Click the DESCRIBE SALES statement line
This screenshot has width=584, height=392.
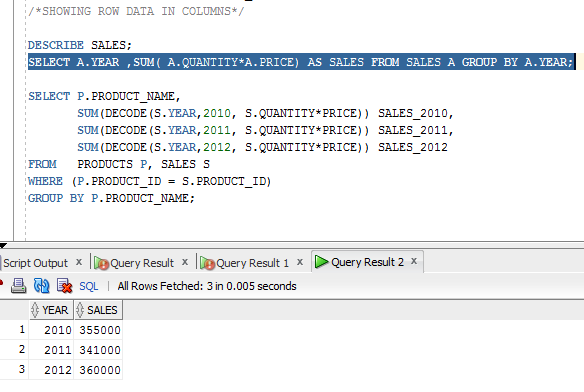click(x=80, y=45)
